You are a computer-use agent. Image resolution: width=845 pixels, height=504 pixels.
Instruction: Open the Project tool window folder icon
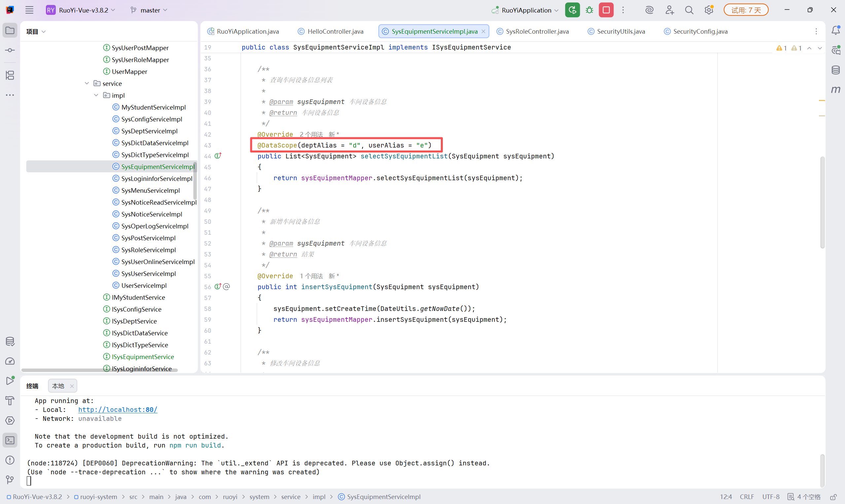click(10, 31)
